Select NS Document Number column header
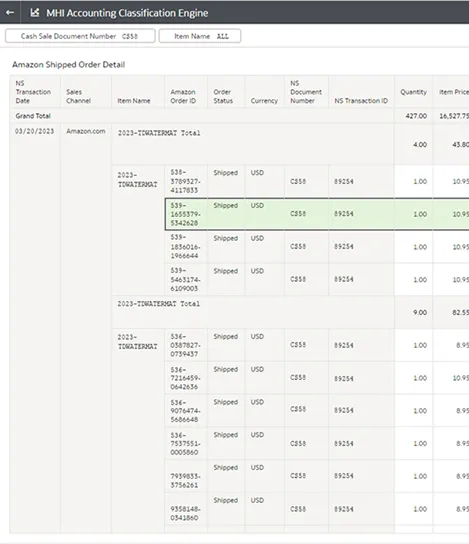 click(x=306, y=92)
